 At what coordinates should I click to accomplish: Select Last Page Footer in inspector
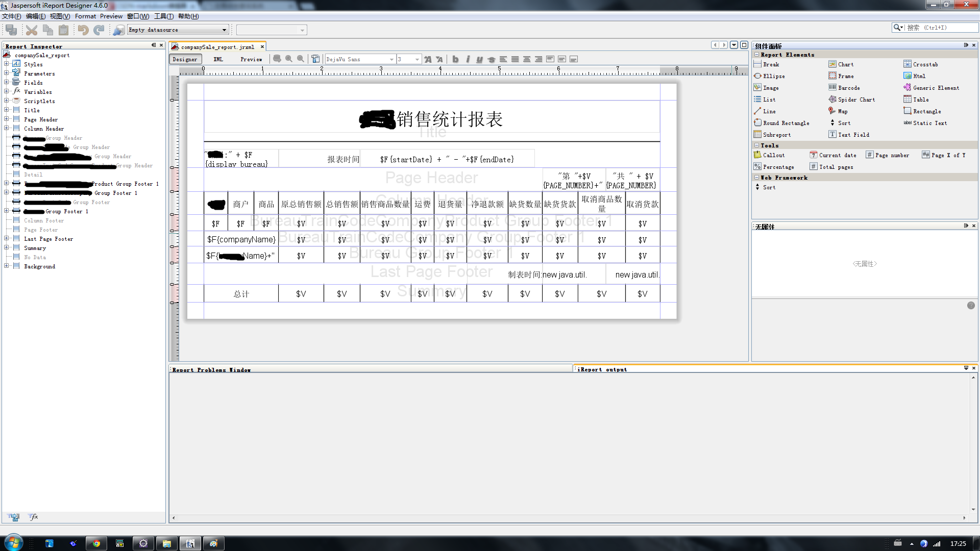pos(48,239)
